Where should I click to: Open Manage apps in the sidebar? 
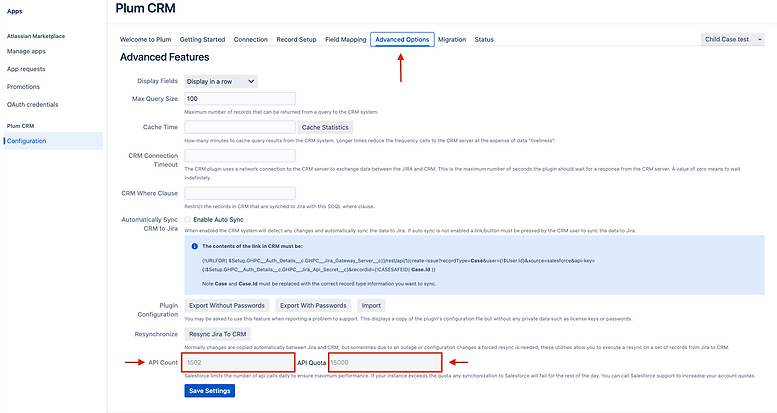(x=26, y=51)
